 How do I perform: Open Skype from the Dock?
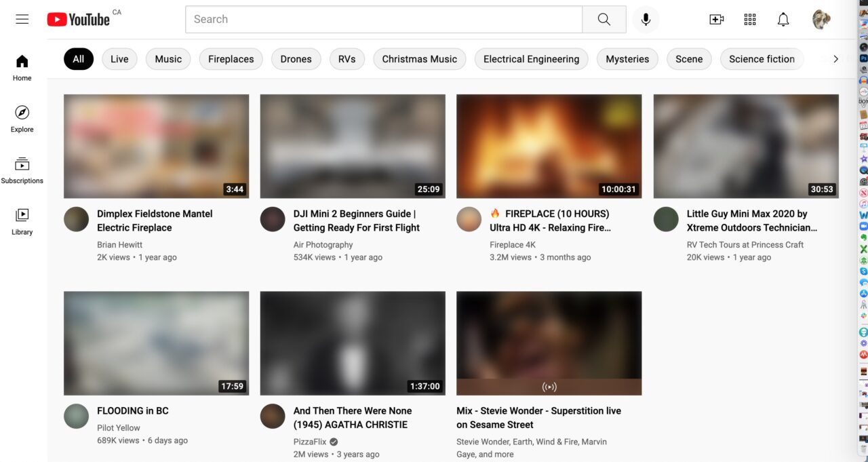click(864, 271)
